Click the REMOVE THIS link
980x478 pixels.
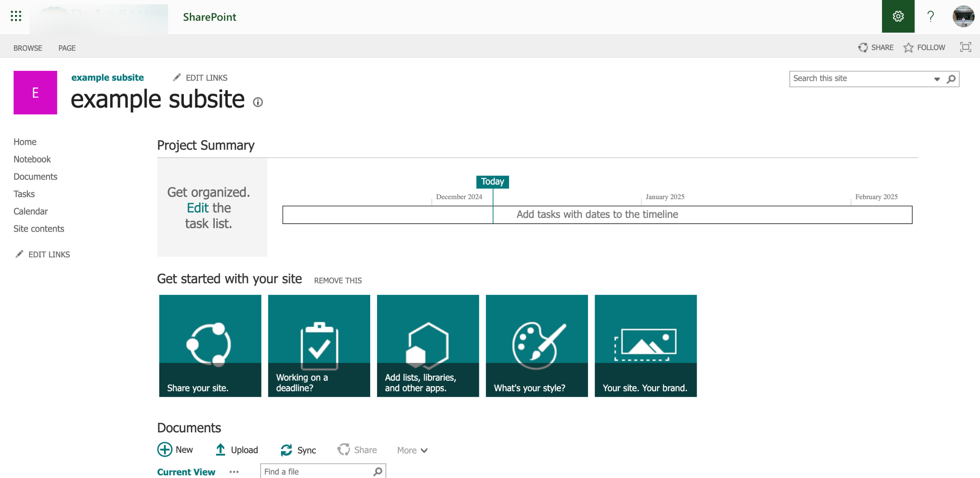338,280
